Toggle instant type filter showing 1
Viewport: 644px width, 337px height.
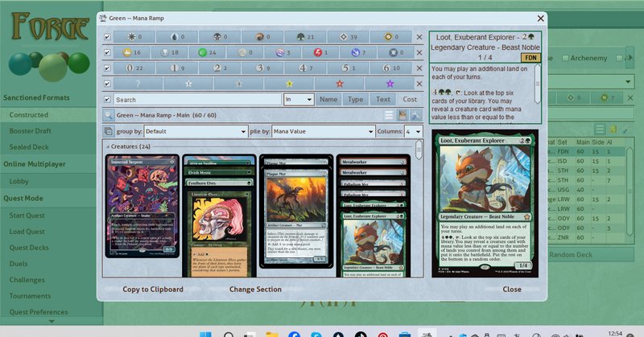click(x=320, y=52)
